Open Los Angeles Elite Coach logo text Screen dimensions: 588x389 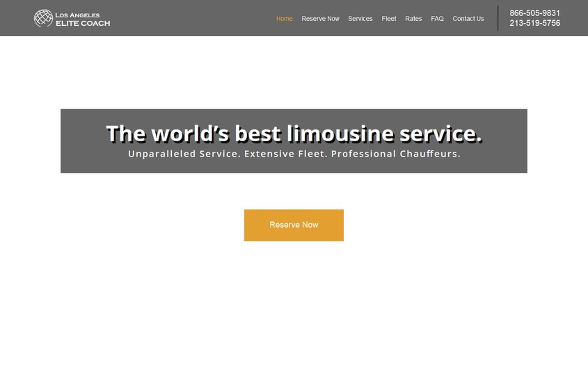tap(83, 19)
